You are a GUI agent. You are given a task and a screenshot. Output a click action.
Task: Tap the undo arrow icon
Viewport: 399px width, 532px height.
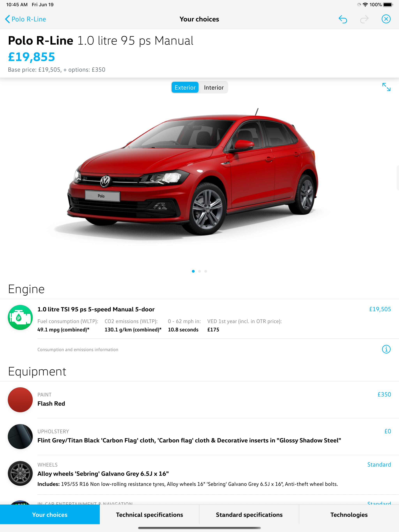click(x=343, y=19)
